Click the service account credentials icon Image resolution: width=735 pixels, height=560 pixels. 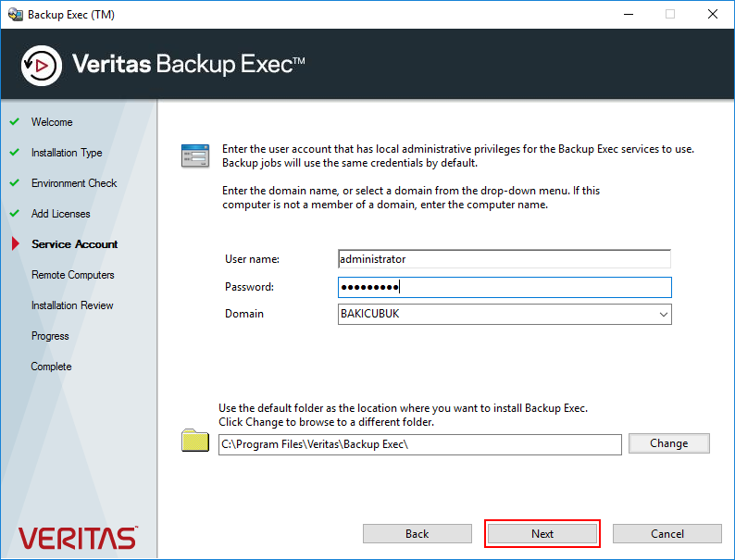coord(195,156)
